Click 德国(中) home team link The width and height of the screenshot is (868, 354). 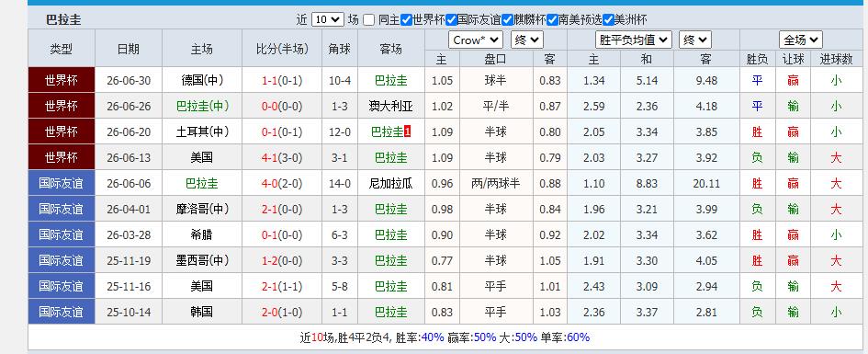[202, 80]
